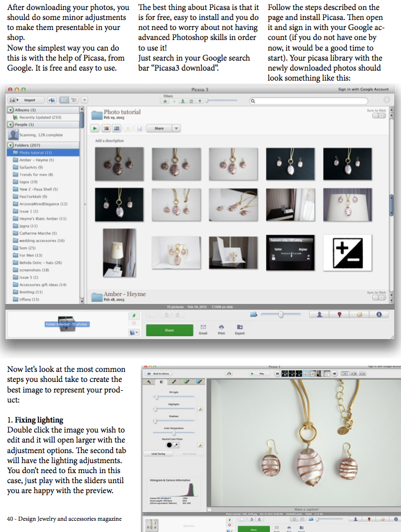This screenshot has width=401, height=532.
Task: Click the Undo Tuning button
Action: point(158,454)
